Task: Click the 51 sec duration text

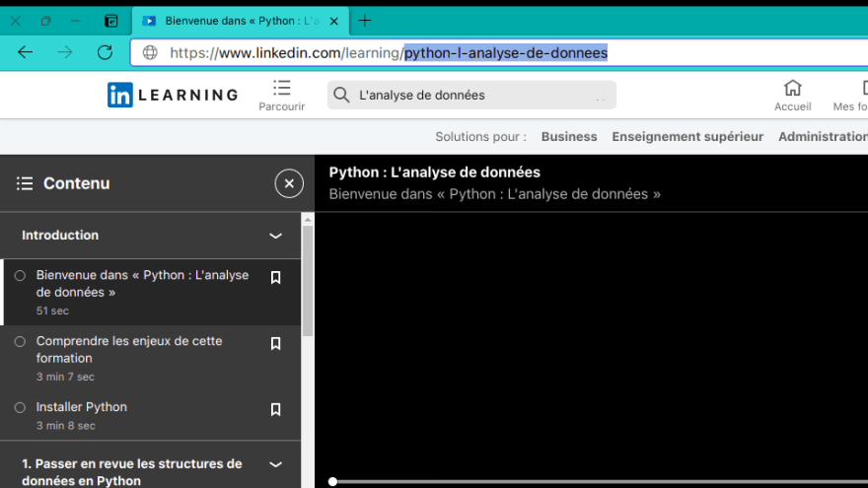Action: click(x=52, y=311)
